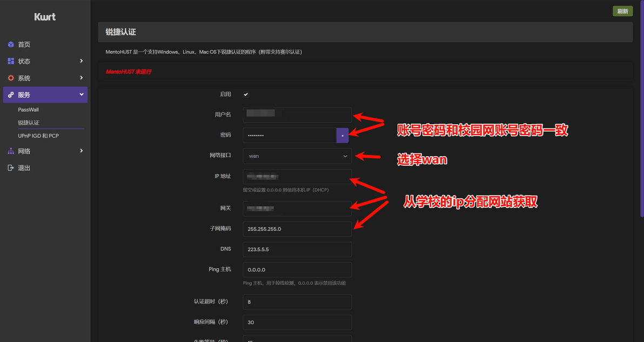Open UPnP IGD 和 PCP submenu item
This screenshot has height=342, width=644.
38,136
